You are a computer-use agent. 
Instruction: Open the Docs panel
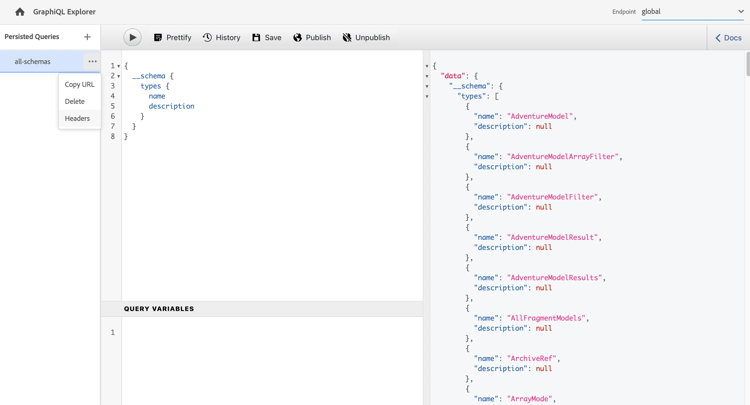pos(728,38)
